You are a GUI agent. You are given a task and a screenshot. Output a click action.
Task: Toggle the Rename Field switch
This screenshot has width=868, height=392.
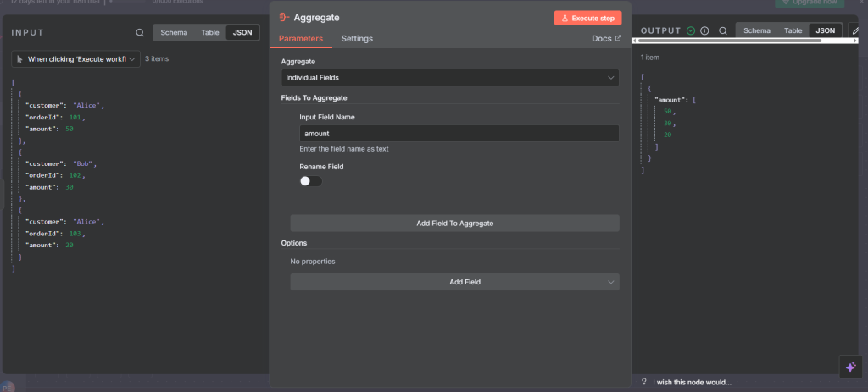click(310, 181)
